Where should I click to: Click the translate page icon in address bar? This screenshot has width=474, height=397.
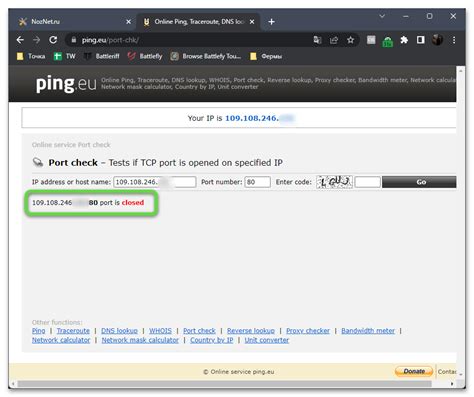click(x=317, y=40)
